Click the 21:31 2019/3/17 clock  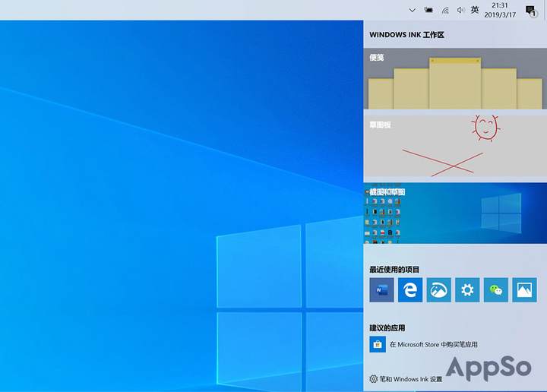500,10
